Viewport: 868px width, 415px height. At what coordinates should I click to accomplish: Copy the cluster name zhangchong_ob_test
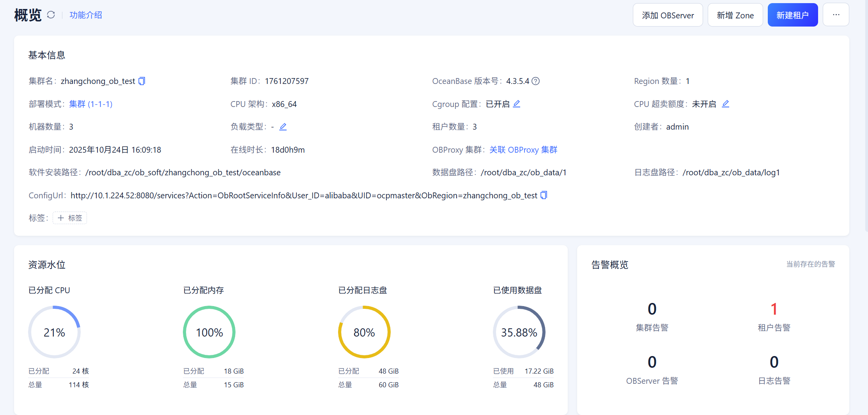pyautogui.click(x=142, y=81)
